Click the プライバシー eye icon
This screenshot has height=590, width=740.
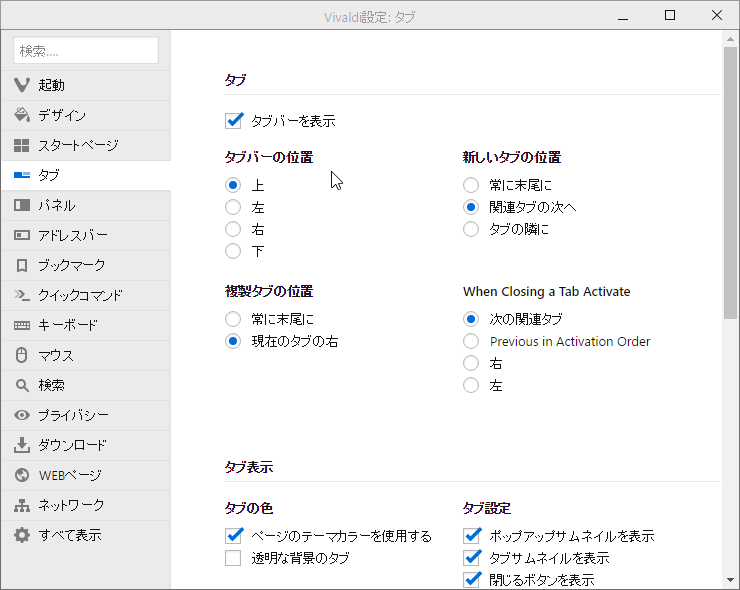[22, 415]
